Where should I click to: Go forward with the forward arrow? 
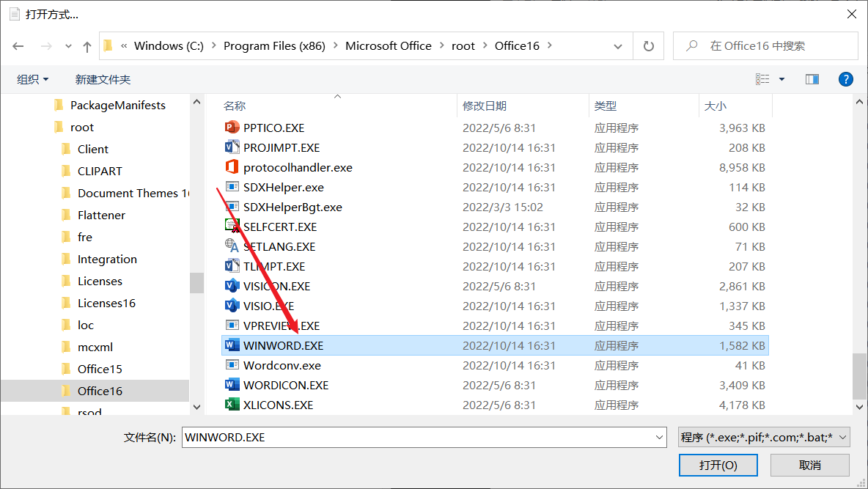[46, 46]
